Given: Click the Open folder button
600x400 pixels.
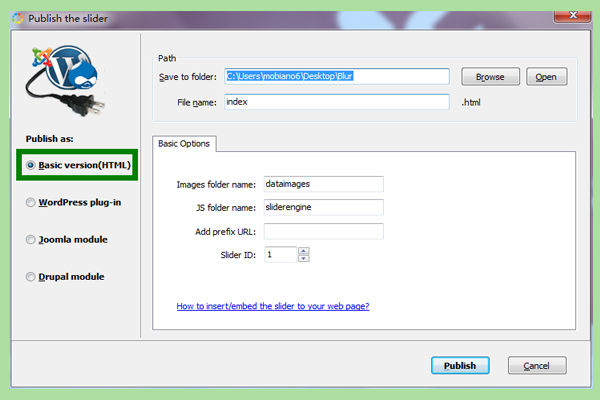Looking at the screenshot, I should pos(546,77).
